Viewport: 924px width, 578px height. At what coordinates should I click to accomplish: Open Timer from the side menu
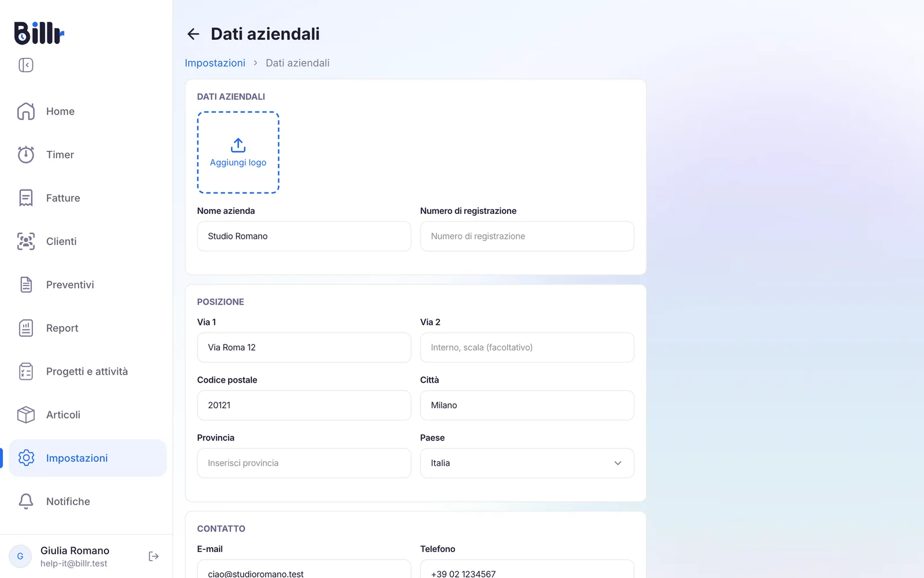pos(88,154)
